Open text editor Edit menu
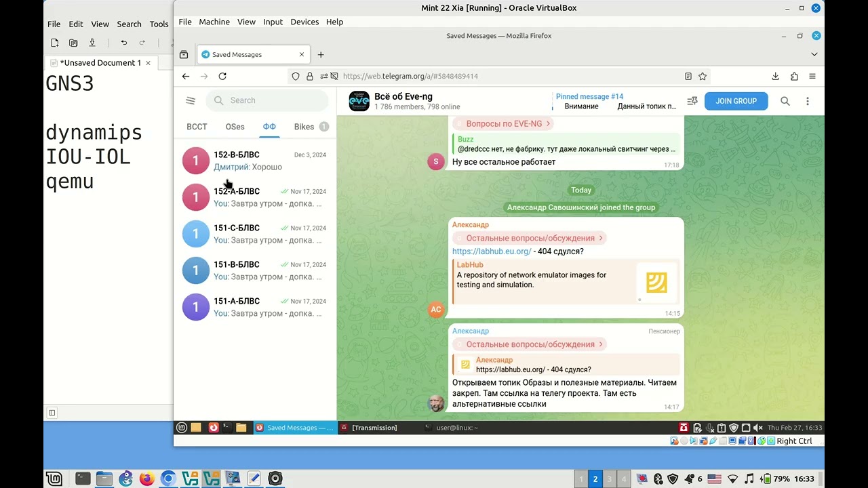 click(x=76, y=24)
